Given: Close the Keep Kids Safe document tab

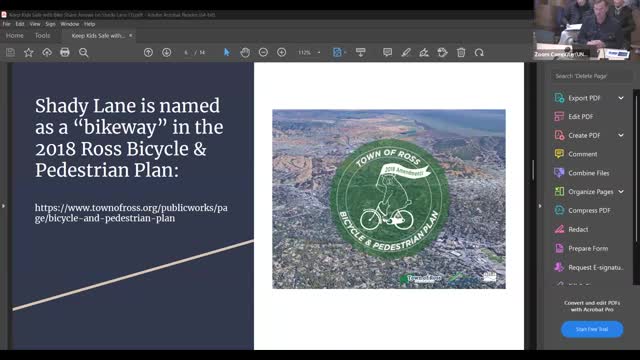Looking at the screenshot, I should (131, 36).
